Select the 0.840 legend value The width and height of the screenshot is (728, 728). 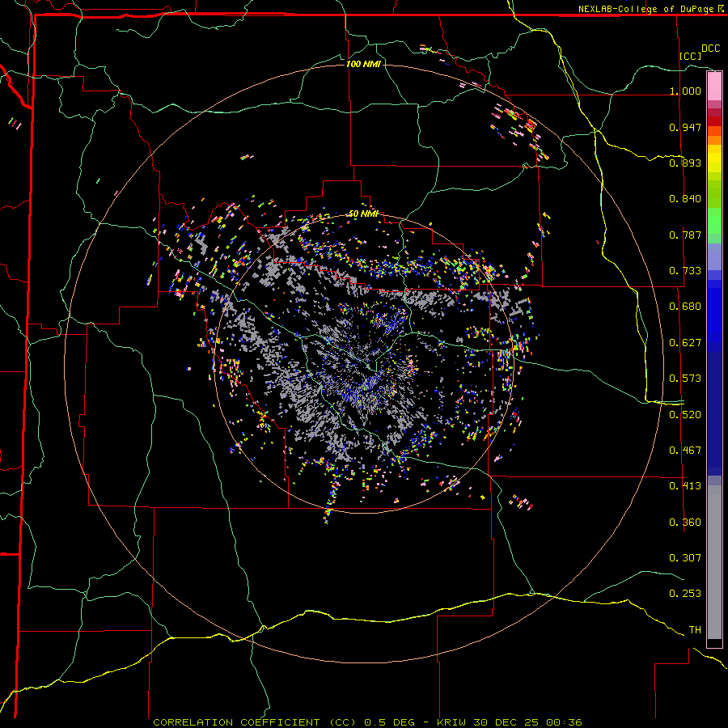(x=685, y=199)
